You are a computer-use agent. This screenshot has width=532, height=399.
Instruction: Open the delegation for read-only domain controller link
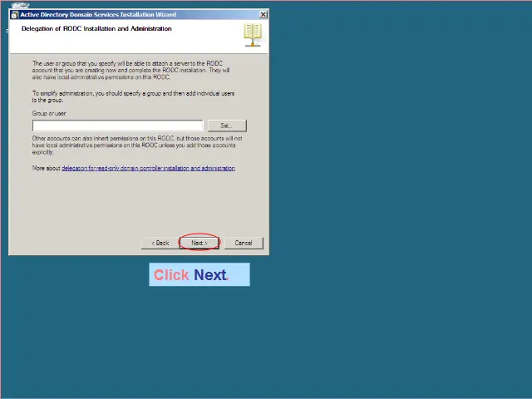click(x=148, y=168)
